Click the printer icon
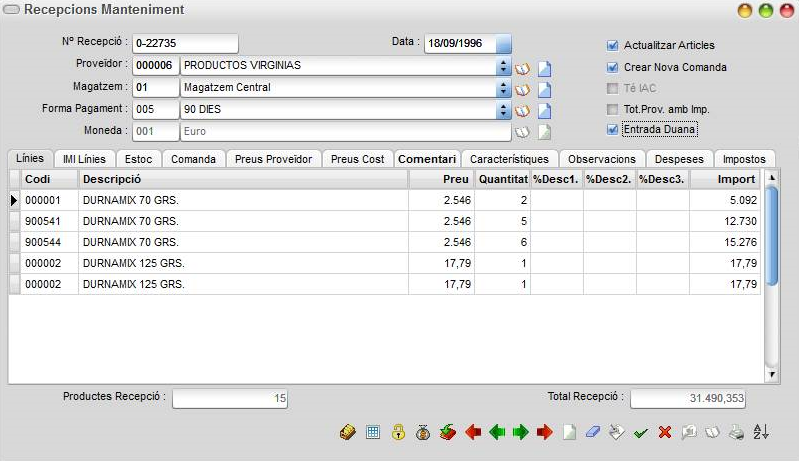 click(736, 432)
